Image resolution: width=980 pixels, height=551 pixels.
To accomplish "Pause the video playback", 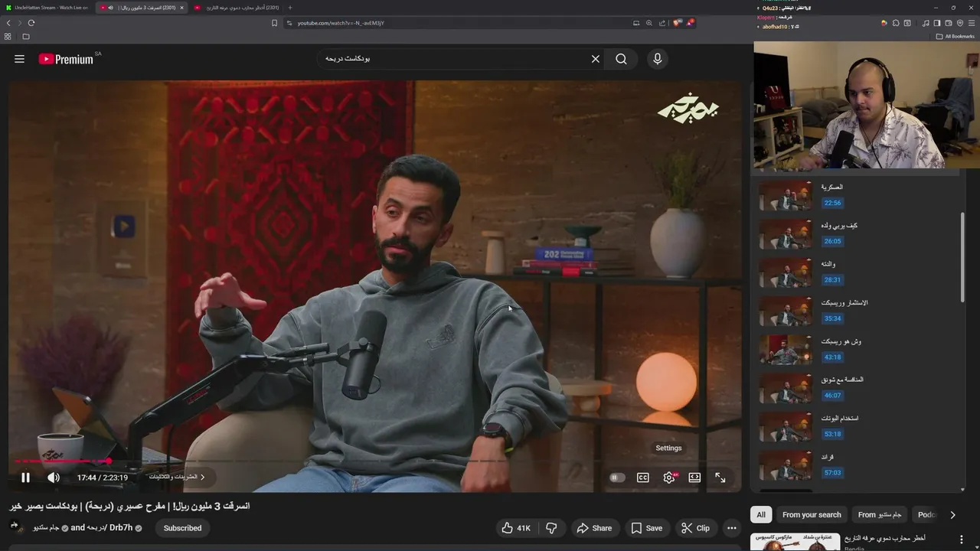I will [25, 478].
